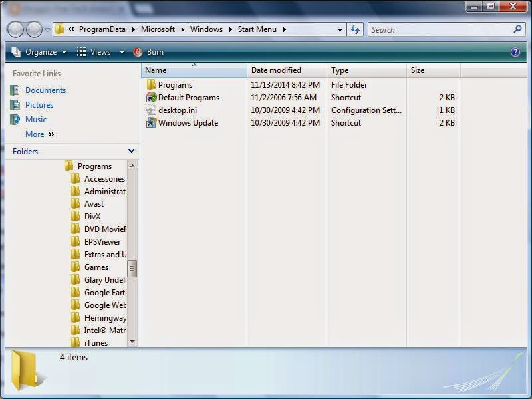The image size is (532, 399).
Task: Select the Default Programs shortcut
Action: tap(188, 97)
